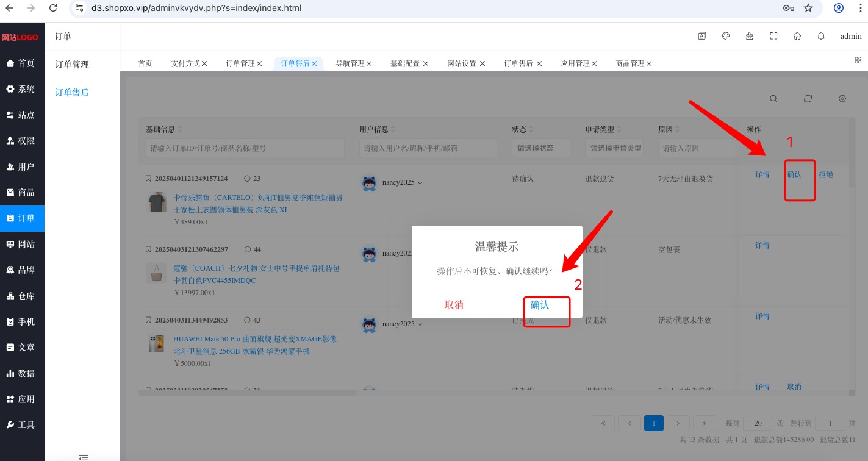Click browser bookmark star icon

808,8
